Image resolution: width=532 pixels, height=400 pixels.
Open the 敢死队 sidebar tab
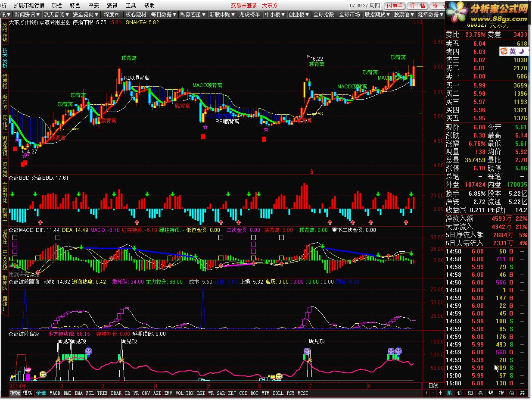pyautogui.click(x=5, y=284)
